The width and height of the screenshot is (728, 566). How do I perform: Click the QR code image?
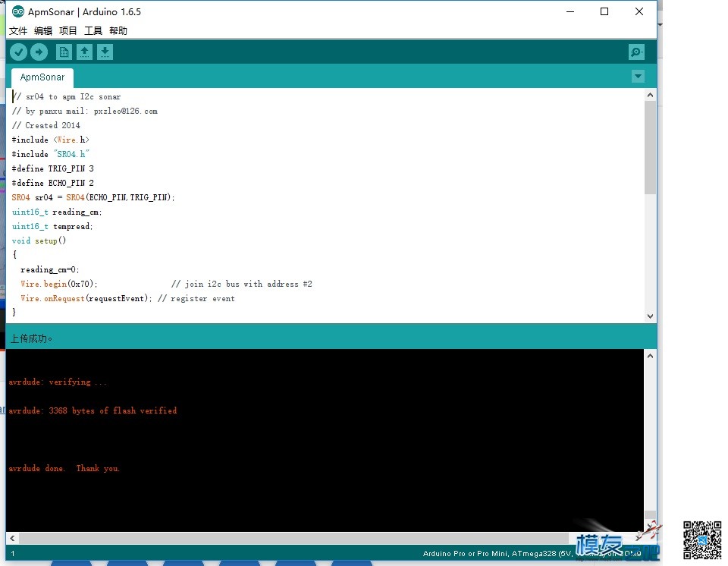click(x=702, y=540)
